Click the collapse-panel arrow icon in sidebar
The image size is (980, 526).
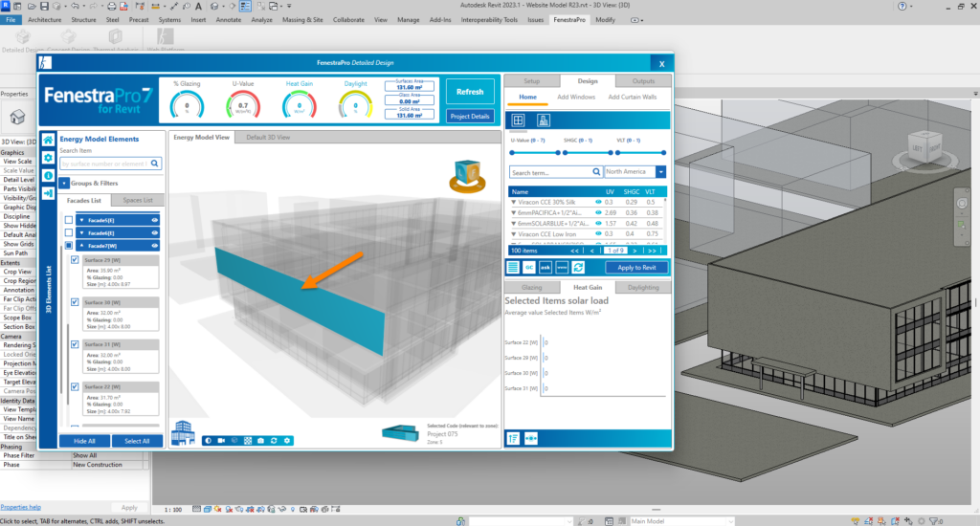pyautogui.click(x=48, y=193)
